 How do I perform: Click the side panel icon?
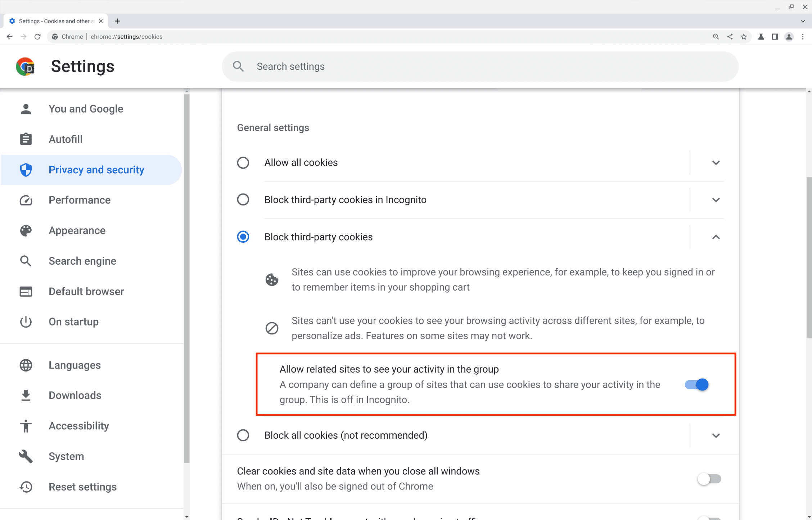coord(775,37)
